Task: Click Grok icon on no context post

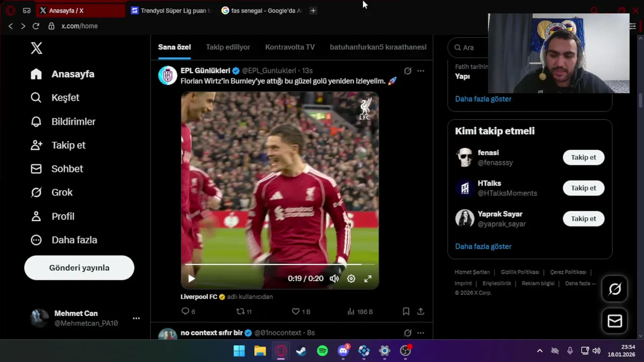Action: (408, 333)
